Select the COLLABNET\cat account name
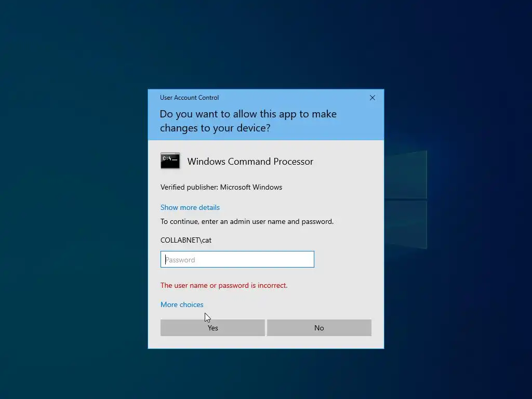The height and width of the screenshot is (399, 532). (186, 240)
